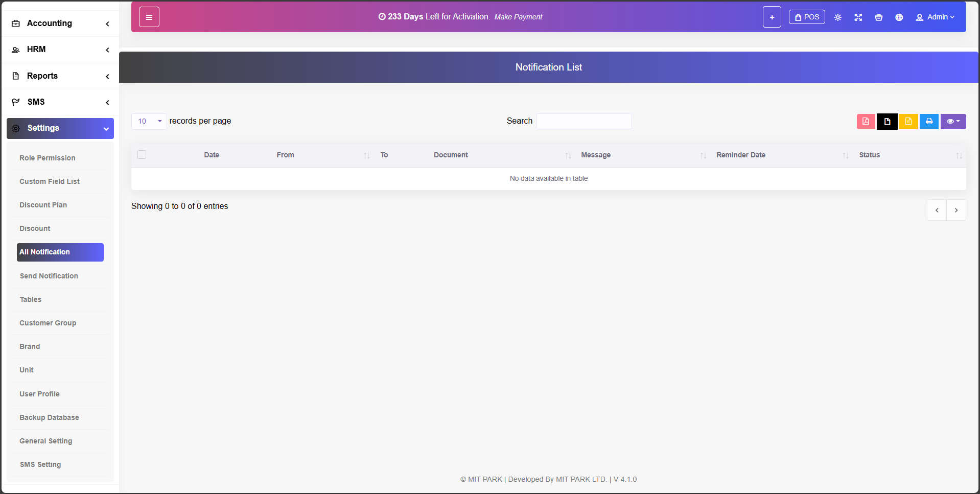Select General Setting from Settings menu
This screenshot has width=980, height=494.
[x=46, y=441]
